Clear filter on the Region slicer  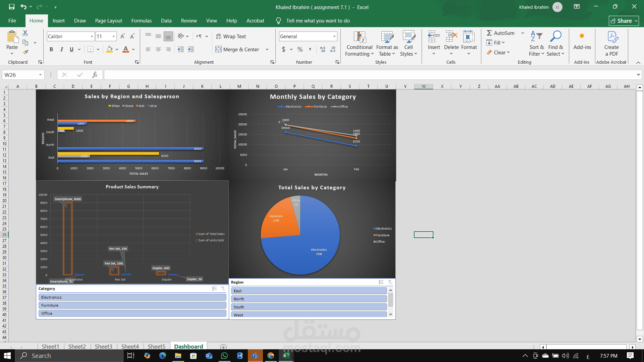390,282
